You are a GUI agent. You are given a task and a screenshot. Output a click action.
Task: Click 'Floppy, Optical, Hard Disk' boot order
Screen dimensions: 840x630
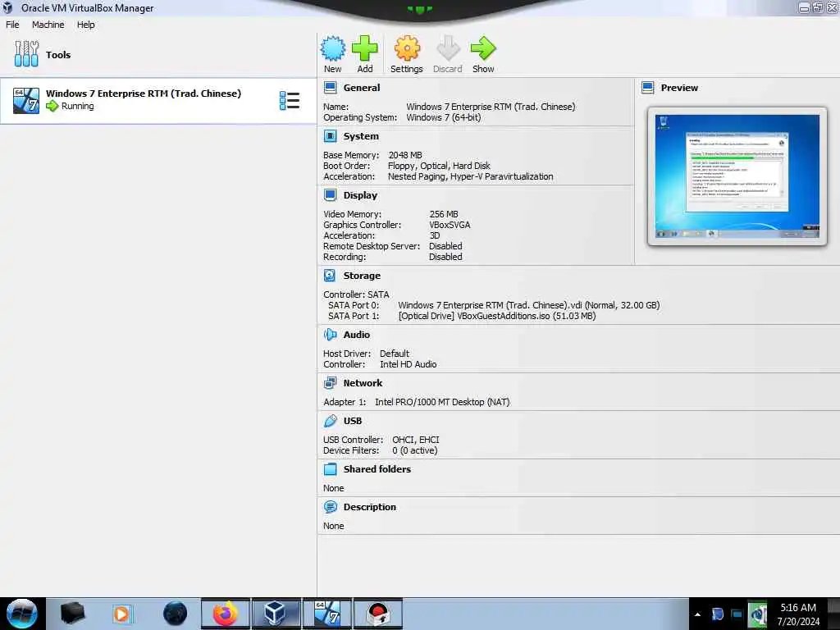pyautogui.click(x=439, y=166)
